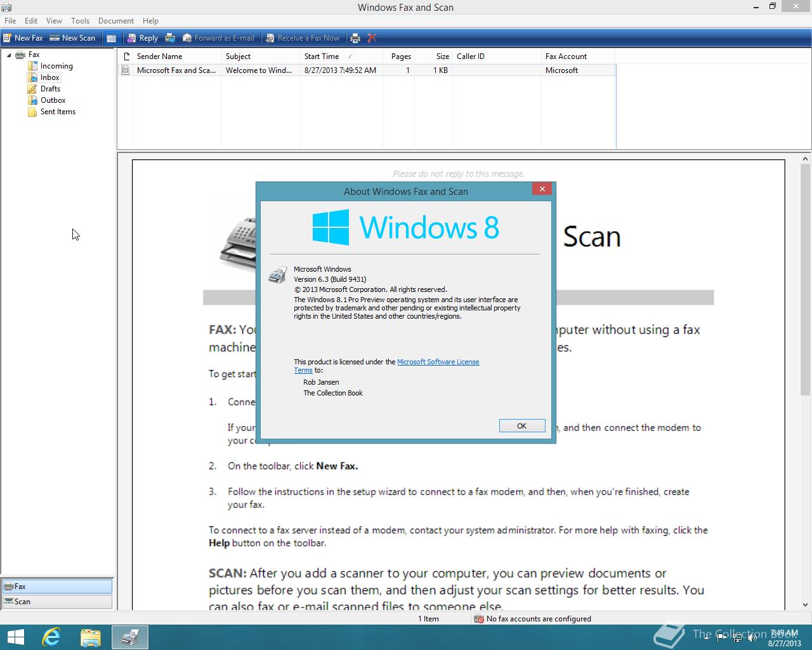
Task: Click the '1 Item' status bar text
Action: 428,619
